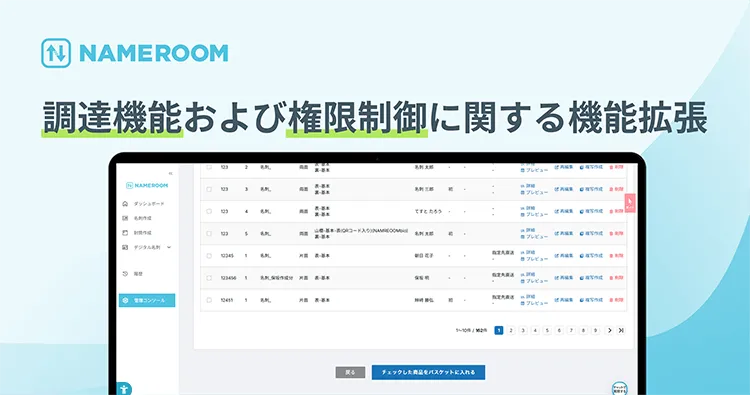750x395 pixels.
Task: Click 削除 trash icon for order 123 item 3
Action: click(611, 189)
